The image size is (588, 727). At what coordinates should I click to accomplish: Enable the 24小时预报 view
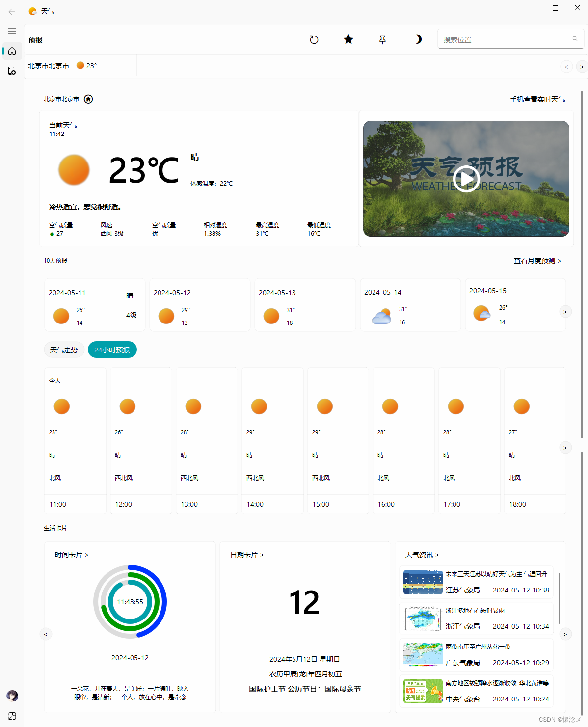(112, 350)
